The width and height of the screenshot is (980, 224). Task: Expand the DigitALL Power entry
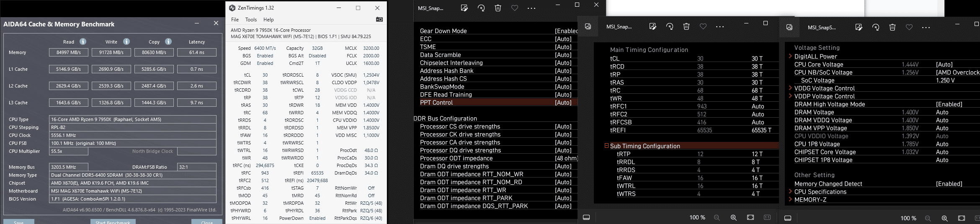coord(790,56)
